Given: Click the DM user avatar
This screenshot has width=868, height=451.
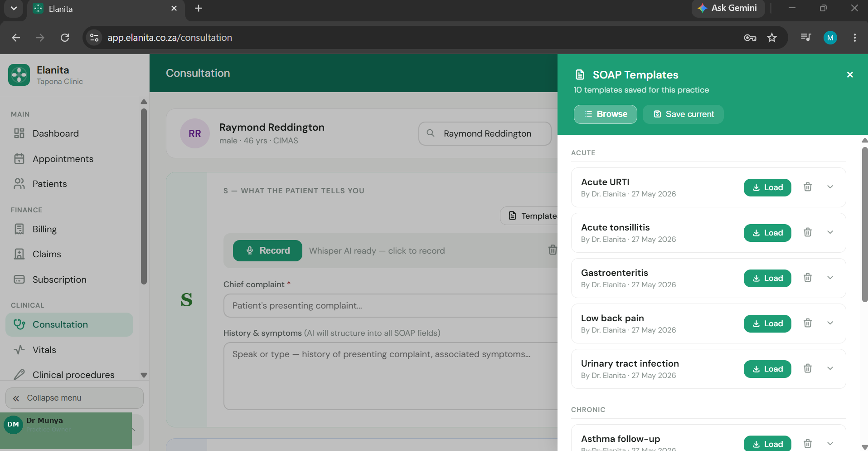Looking at the screenshot, I should [x=13, y=425].
